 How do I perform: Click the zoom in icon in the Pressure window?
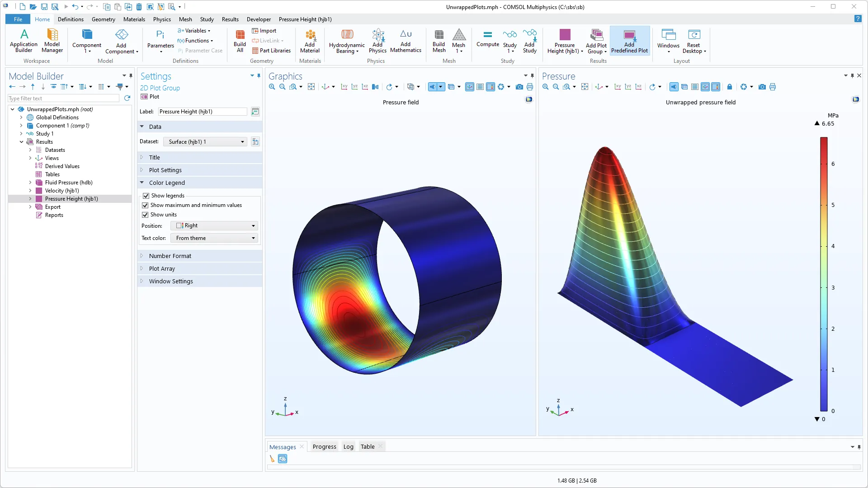pos(546,87)
